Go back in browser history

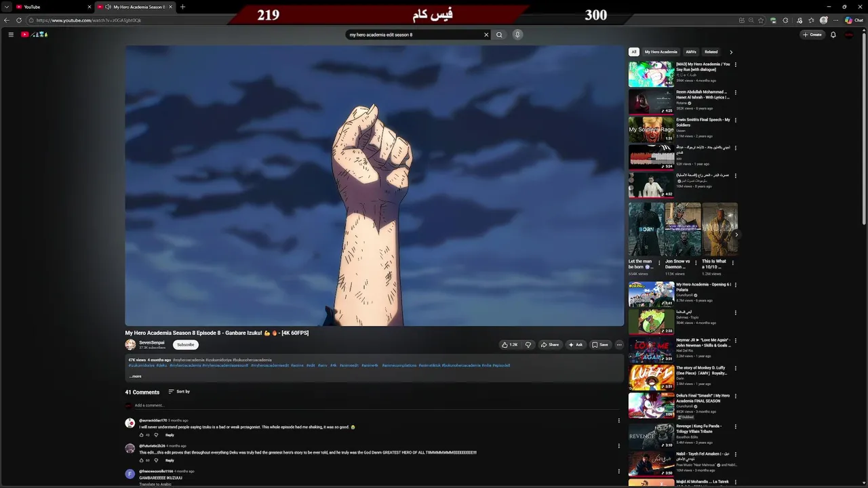pyautogui.click(x=7, y=20)
